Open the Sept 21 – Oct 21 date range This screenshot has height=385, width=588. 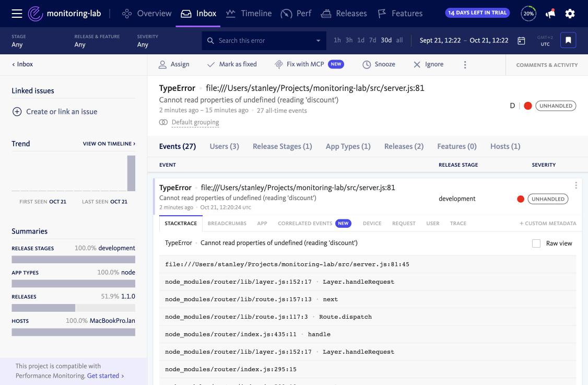click(464, 41)
